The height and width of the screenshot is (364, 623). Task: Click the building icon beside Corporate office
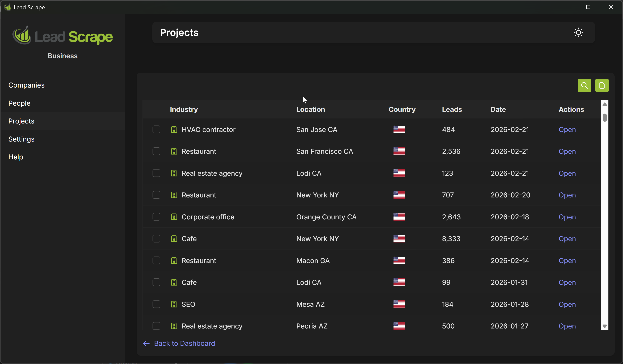pos(174,217)
